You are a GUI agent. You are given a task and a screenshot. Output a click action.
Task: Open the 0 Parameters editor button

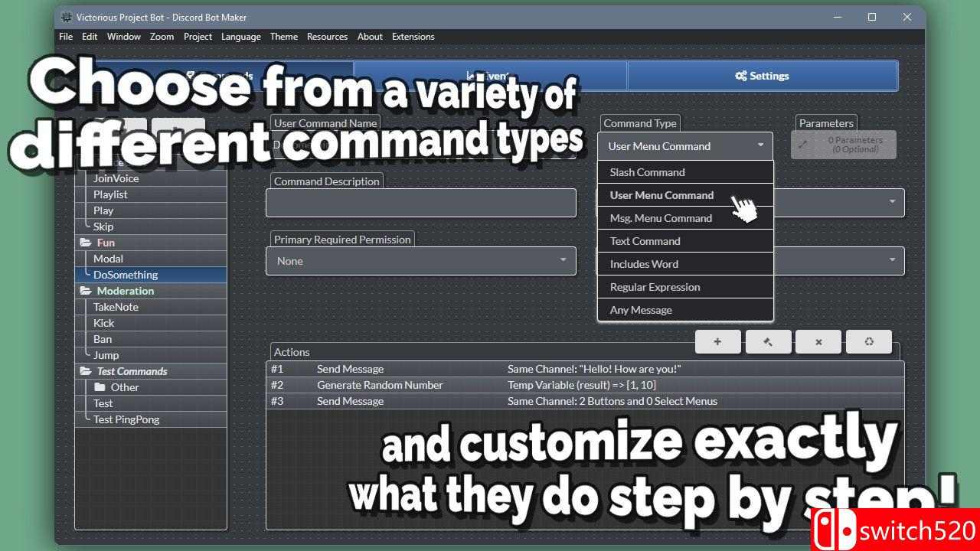pyautogui.click(x=843, y=145)
